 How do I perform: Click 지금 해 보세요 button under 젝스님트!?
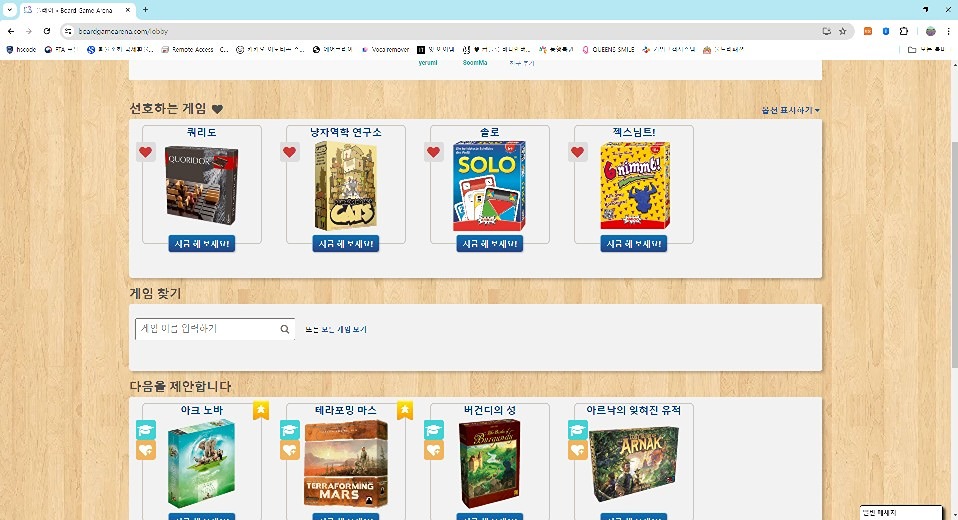[x=634, y=244]
